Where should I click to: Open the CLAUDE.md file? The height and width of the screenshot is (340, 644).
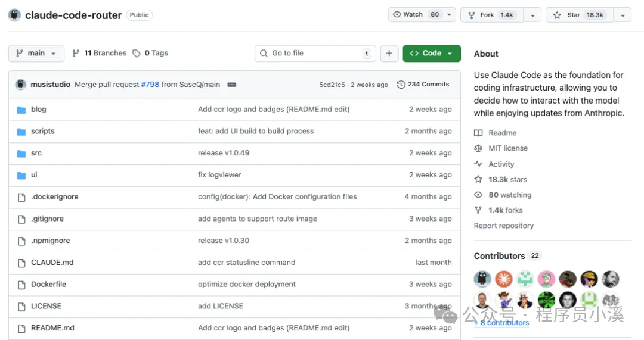pos(52,262)
